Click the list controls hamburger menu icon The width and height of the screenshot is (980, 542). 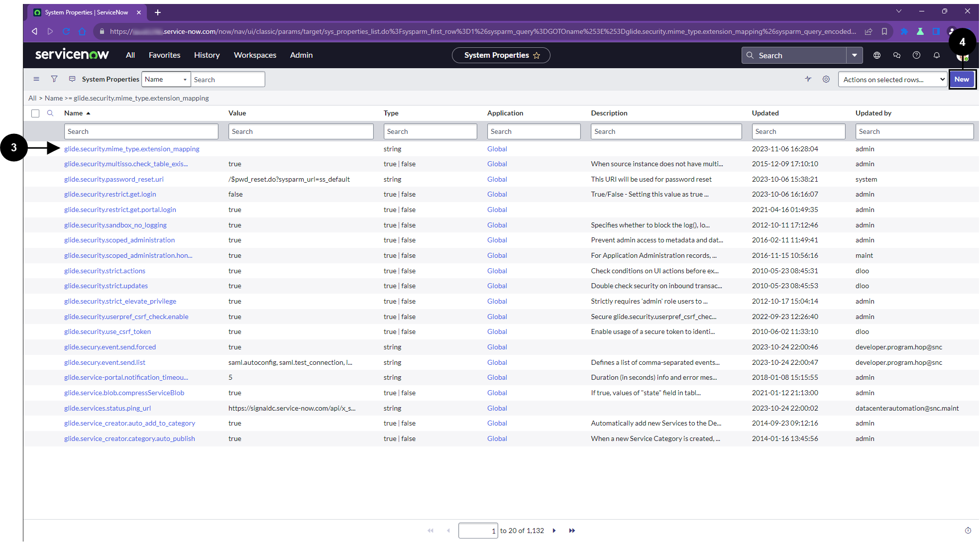[x=36, y=79]
